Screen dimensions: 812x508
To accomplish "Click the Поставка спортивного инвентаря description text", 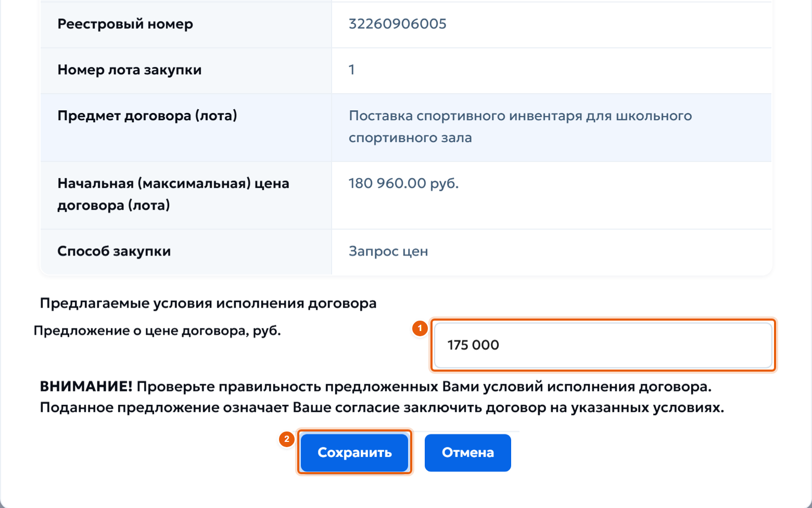I will [x=520, y=126].
